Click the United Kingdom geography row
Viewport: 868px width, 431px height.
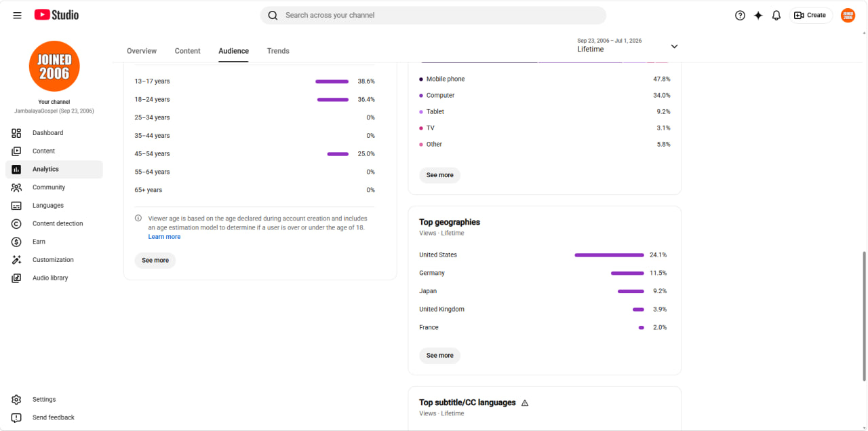coord(543,310)
